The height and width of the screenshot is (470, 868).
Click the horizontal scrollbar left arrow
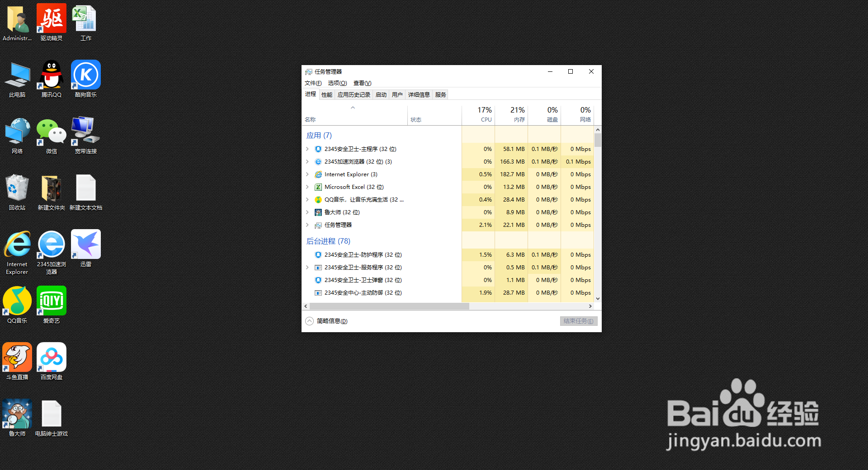tap(306, 306)
